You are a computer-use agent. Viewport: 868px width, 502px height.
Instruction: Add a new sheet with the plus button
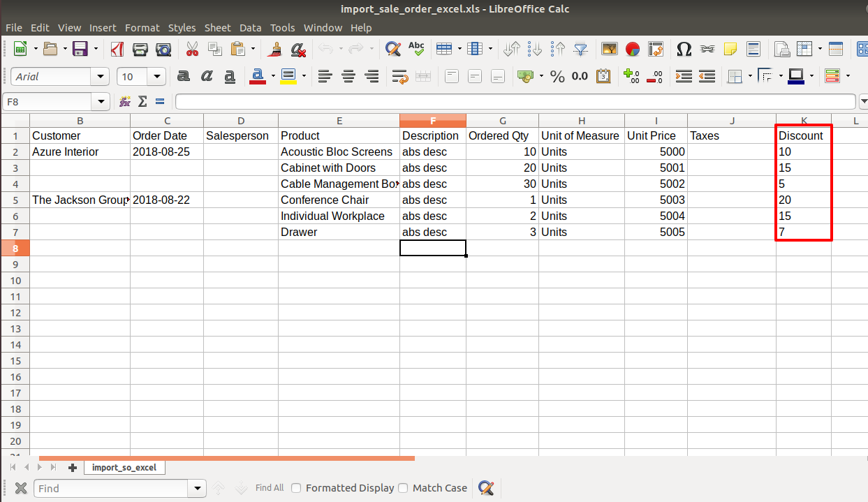pos(73,467)
